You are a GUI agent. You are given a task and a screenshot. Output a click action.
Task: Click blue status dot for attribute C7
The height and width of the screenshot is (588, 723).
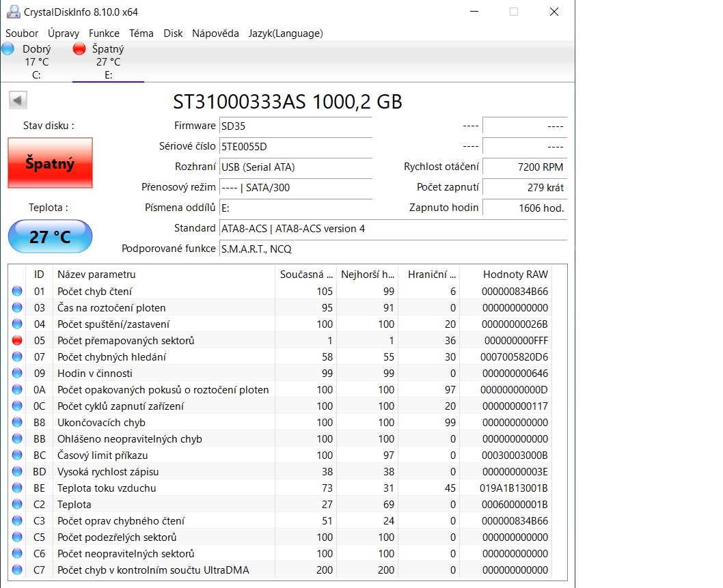pyautogui.click(x=17, y=570)
